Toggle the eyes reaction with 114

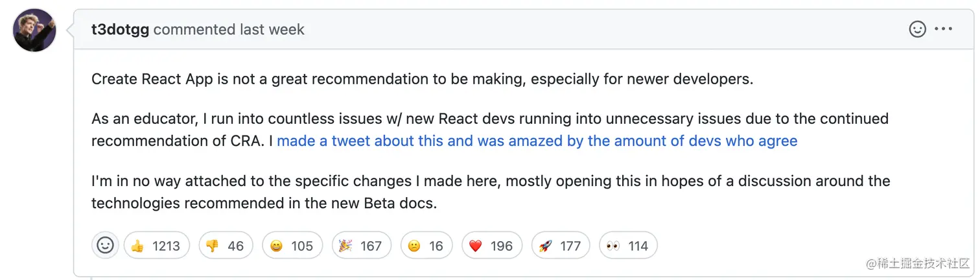point(628,246)
